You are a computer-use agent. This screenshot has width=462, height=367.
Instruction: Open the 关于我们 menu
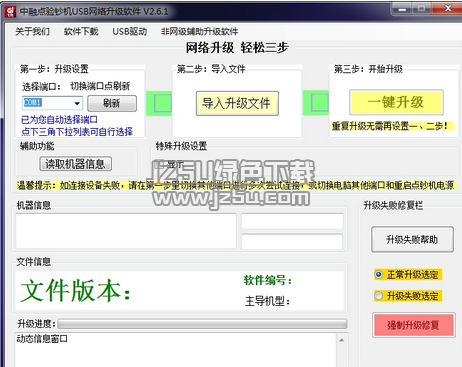click(32, 32)
